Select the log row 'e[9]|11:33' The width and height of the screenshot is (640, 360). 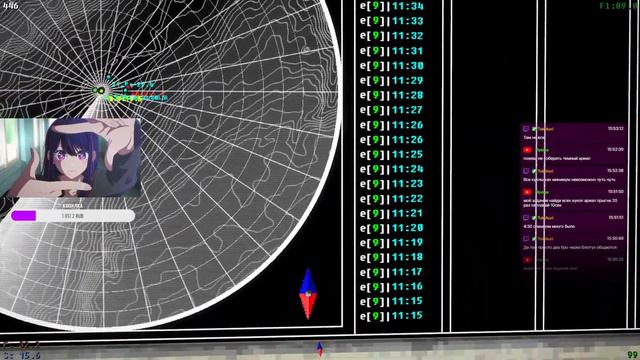coord(391,21)
